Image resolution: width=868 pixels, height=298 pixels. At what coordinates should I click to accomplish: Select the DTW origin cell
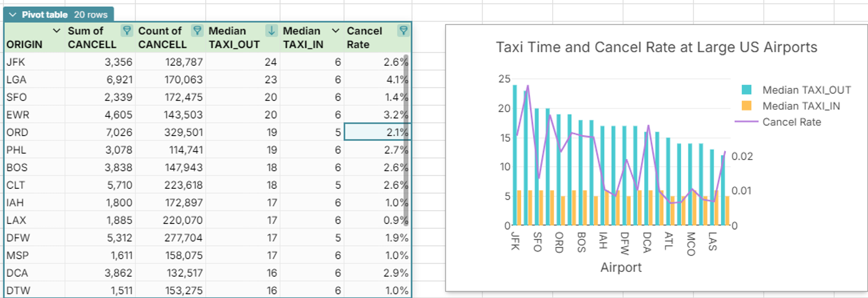34,290
